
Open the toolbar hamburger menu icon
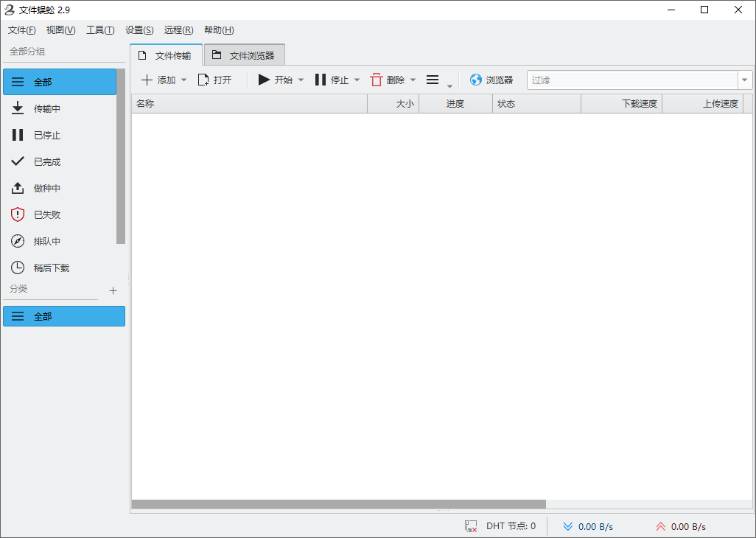tap(433, 80)
